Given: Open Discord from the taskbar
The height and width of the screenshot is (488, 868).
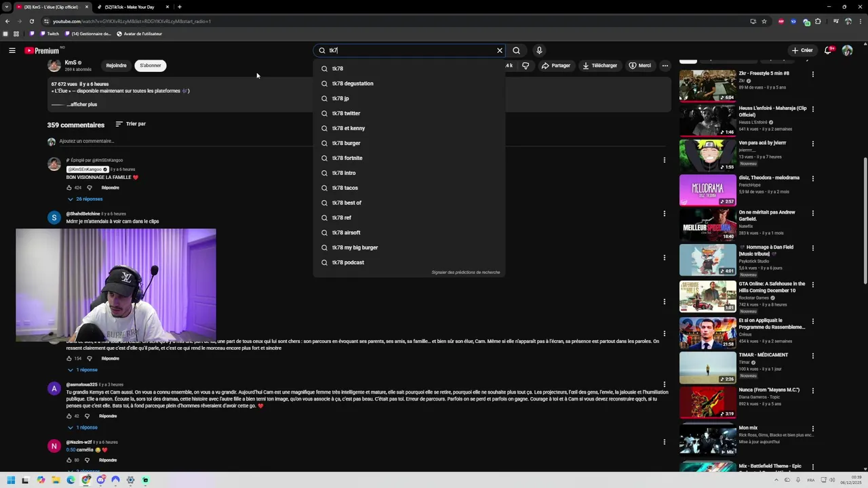Looking at the screenshot, I should [x=101, y=480].
